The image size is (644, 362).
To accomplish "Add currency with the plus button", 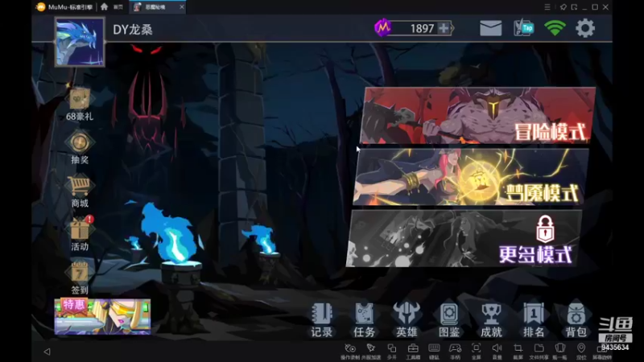I will point(444,28).
